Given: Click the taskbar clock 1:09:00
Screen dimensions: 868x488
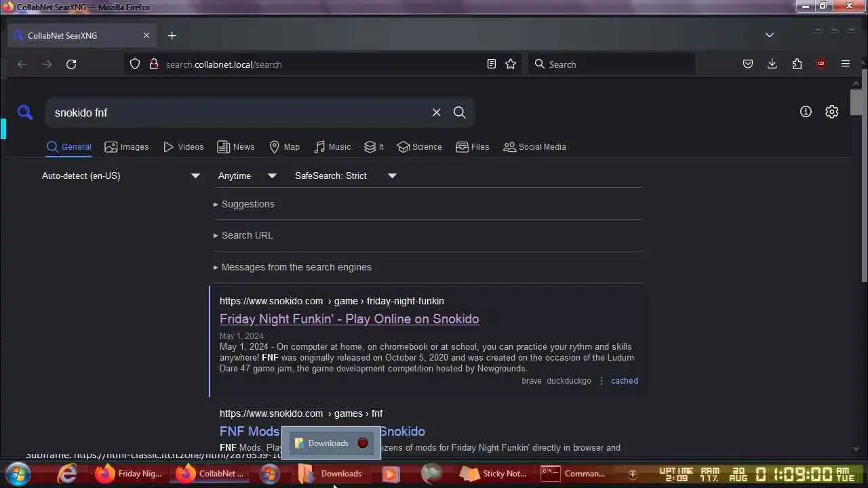Looking at the screenshot, I should pyautogui.click(x=793, y=474).
